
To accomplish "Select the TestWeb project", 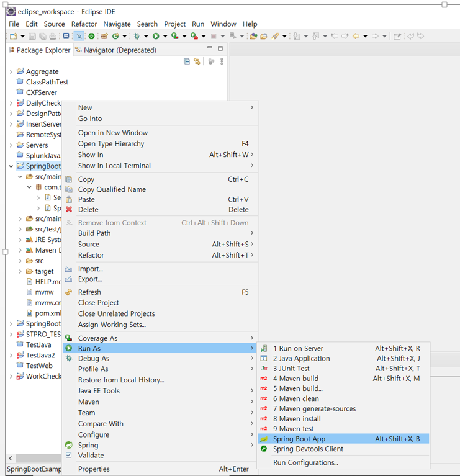I will point(39,366).
